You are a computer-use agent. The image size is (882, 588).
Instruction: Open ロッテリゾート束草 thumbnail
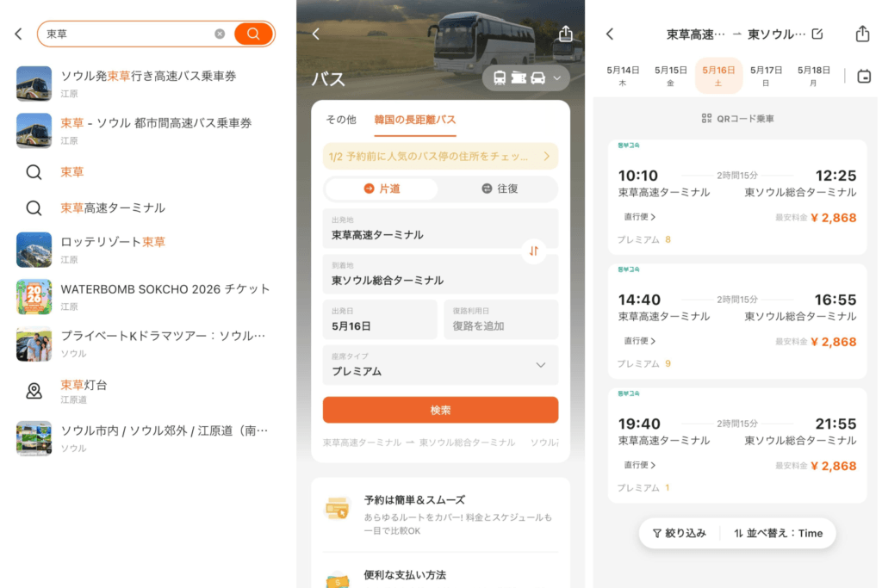click(34, 250)
